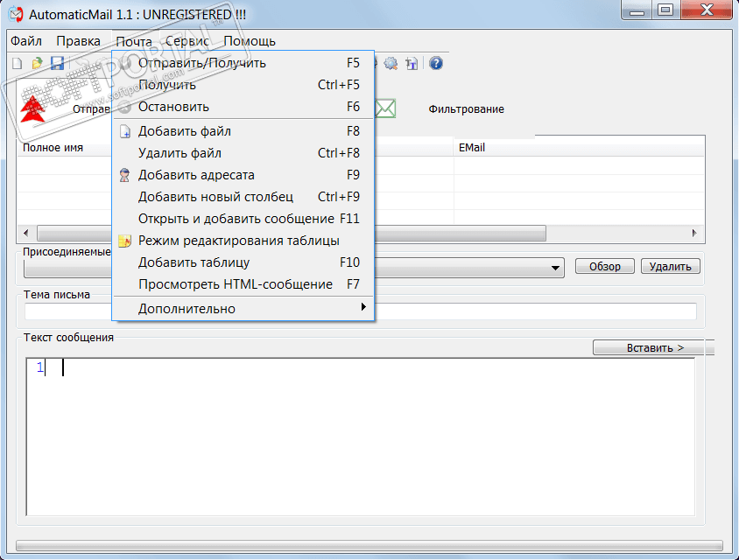739x560 pixels.
Task: Click the table scrollbar's left arrow
Action: pos(26,233)
